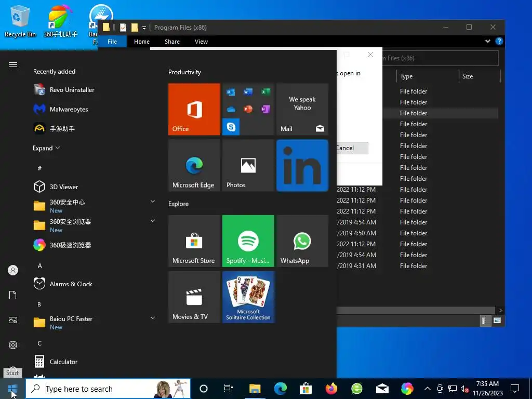Expand the Baidu PC Faster folder
532x399 pixels.
(153, 318)
